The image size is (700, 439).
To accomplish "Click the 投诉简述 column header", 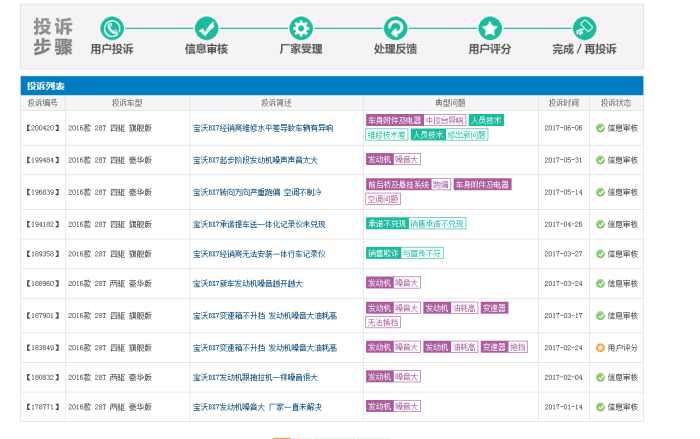I will 276,103.
